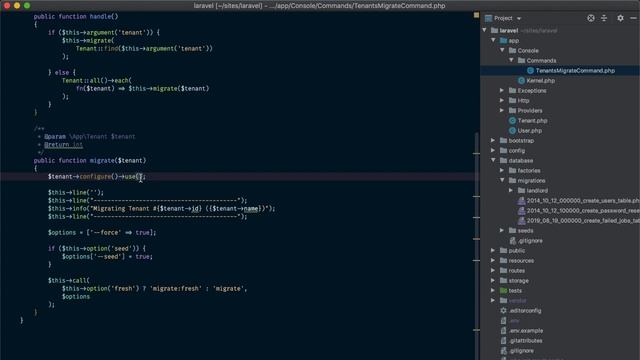
Task: Expand the factories folder
Action: [x=502, y=170]
